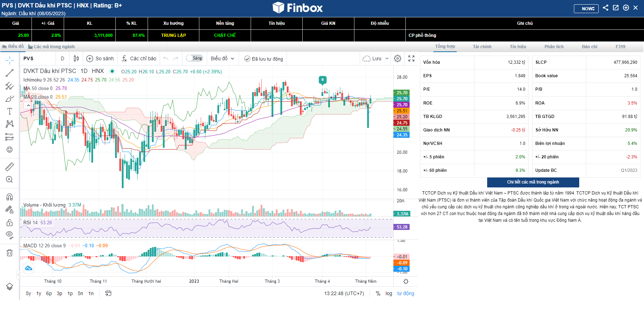The image size is (644, 310).
Task: Expand the Lưu save options arrow
Action: pyautogui.click(x=387, y=58)
